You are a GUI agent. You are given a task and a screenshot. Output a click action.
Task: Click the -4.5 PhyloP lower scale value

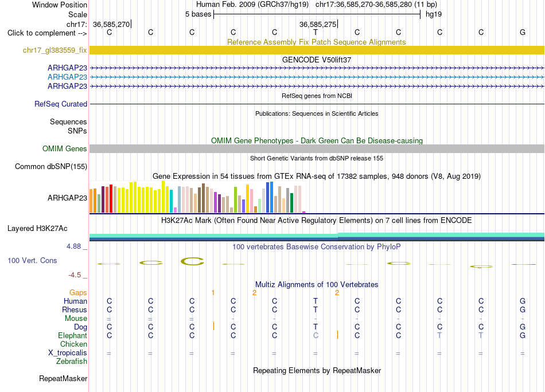point(75,275)
